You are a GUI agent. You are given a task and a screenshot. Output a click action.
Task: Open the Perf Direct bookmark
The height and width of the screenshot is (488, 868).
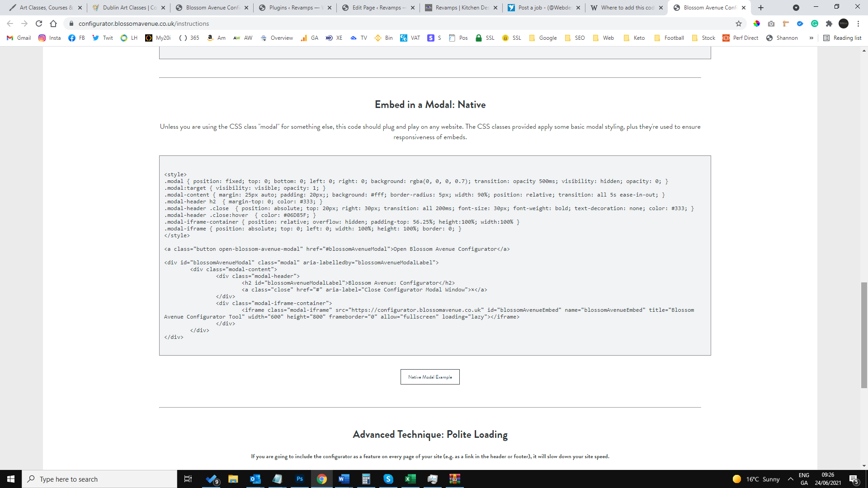coord(741,38)
